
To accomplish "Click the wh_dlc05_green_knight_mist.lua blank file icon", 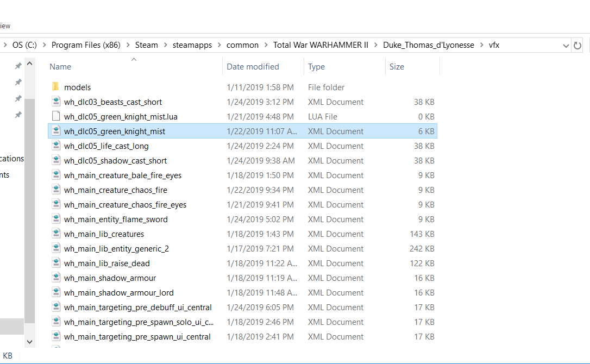I will pyautogui.click(x=56, y=116).
